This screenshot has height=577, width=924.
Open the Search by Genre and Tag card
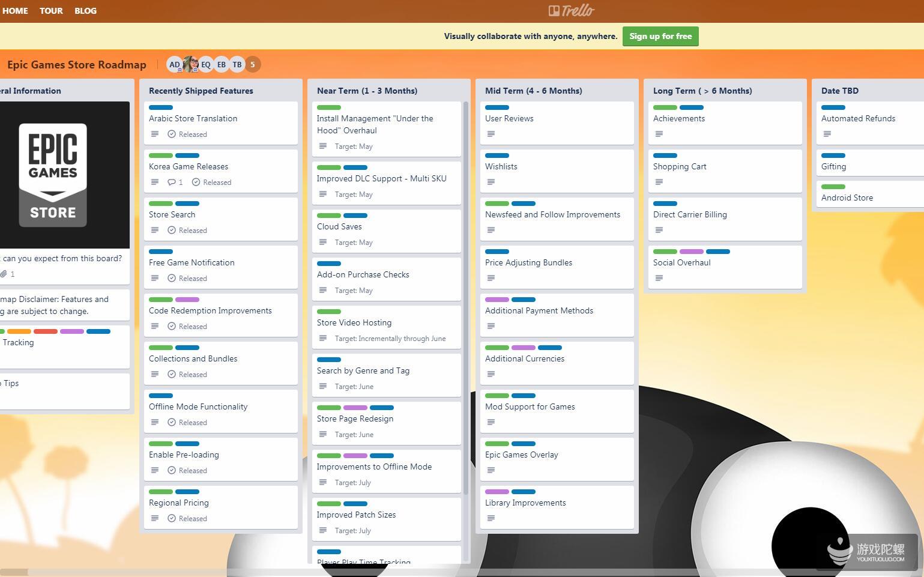click(x=387, y=375)
